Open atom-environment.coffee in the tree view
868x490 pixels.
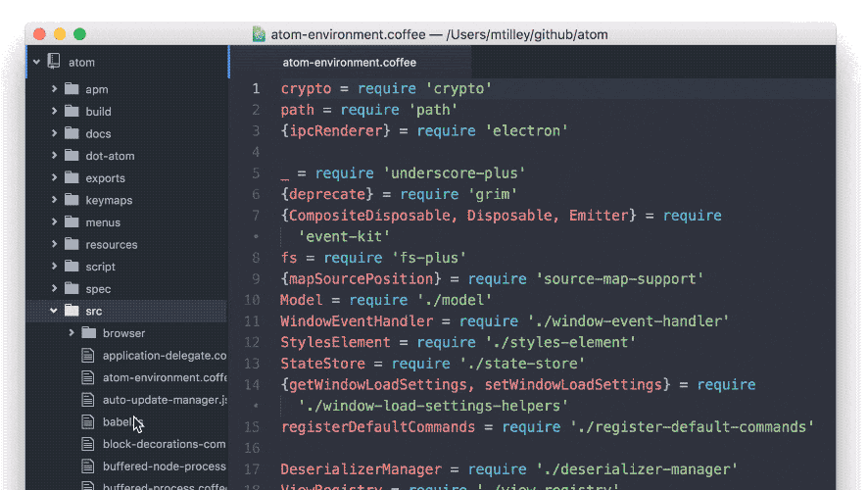point(164,377)
